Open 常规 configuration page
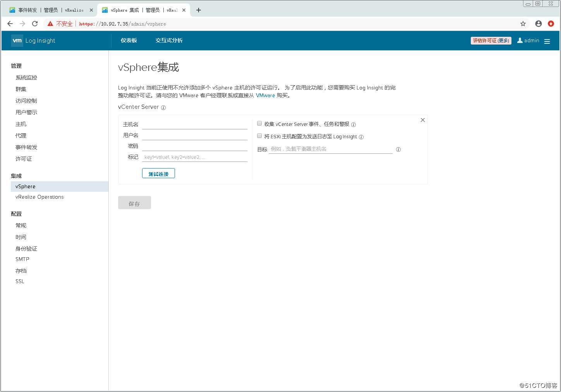The image size is (561, 392). pos(21,225)
